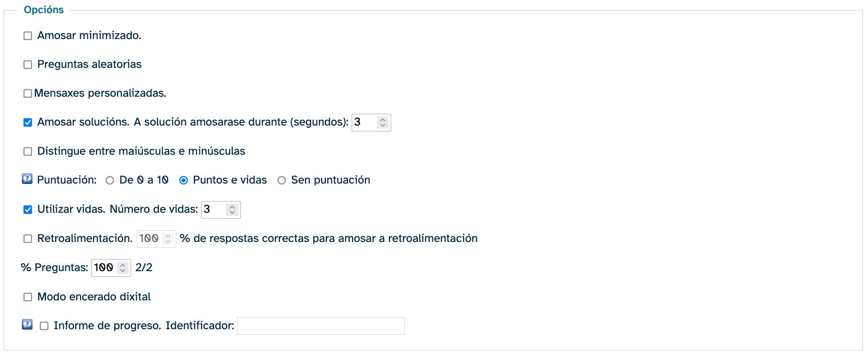Check the Retroalimentación option
This screenshot has height=354, width=868.
click(27, 238)
